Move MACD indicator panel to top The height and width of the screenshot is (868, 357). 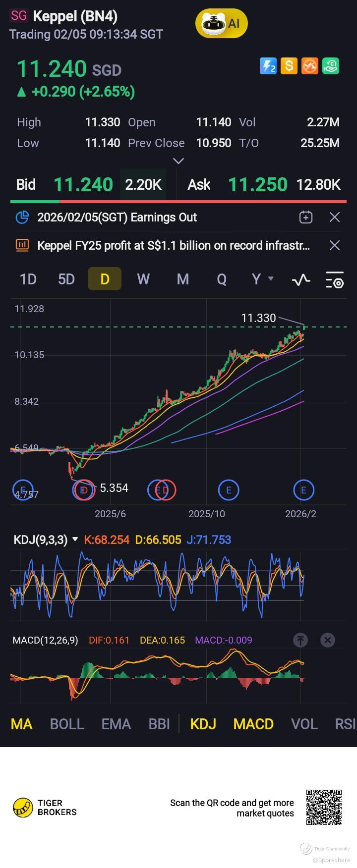pos(300,640)
